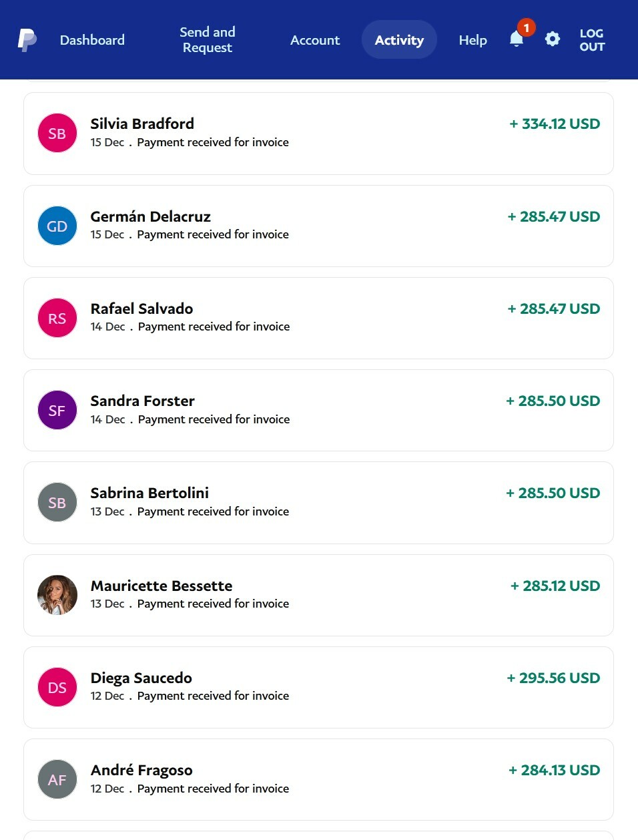Screen dimensions: 638x840
Task: Open Send and Request menu item
Action: pos(208,40)
